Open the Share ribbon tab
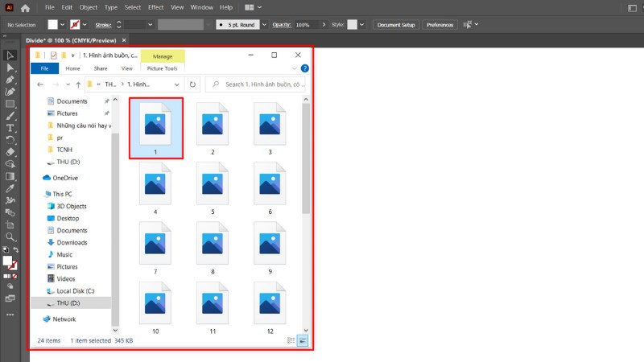 (x=100, y=69)
